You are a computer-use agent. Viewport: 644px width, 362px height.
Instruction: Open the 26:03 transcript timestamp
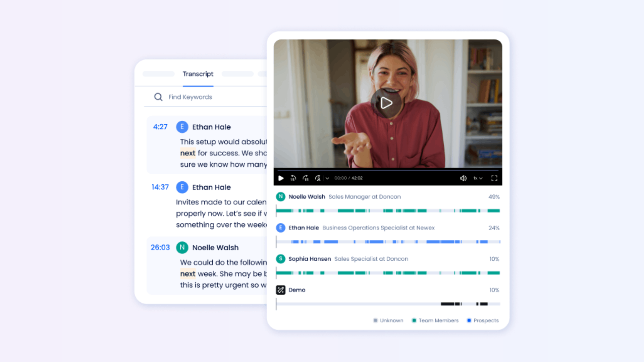tap(160, 248)
